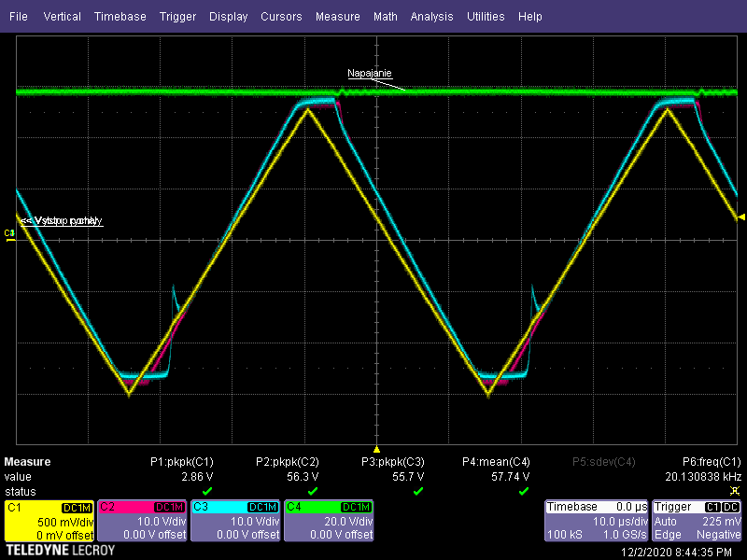Select the P2:pkpk(C2) measurement header
747x560 pixels.
tap(288, 462)
